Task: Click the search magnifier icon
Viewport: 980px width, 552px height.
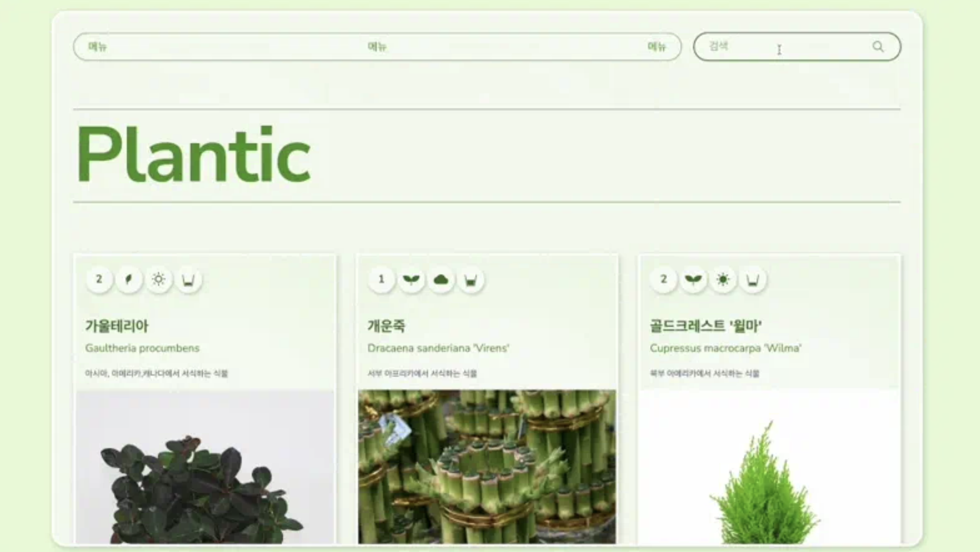Action: pyautogui.click(x=878, y=47)
